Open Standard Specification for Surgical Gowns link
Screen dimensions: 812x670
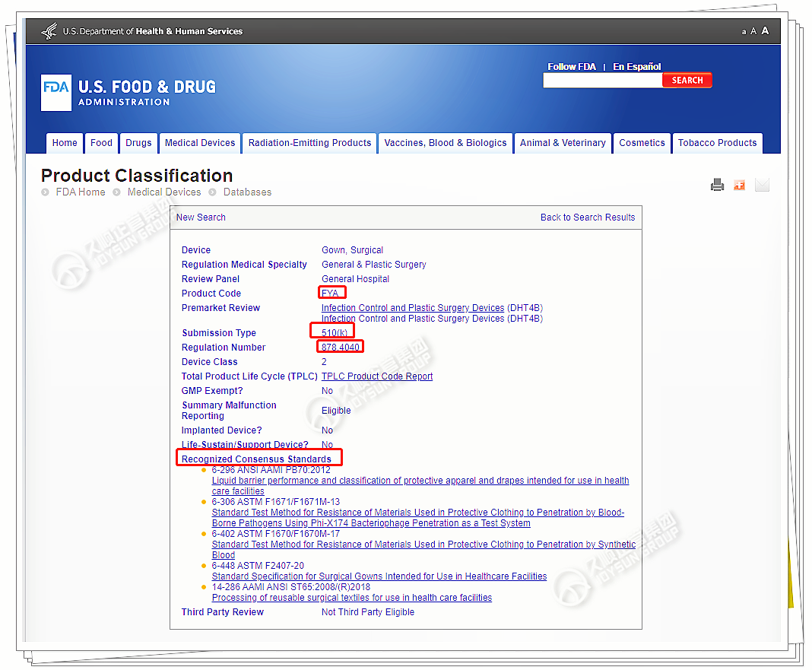[379, 576]
